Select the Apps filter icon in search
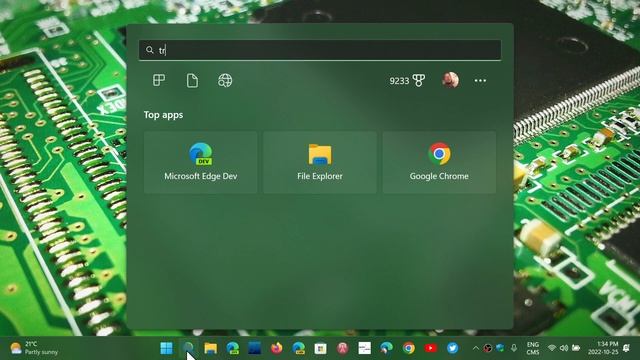 [x=159, y=80]
